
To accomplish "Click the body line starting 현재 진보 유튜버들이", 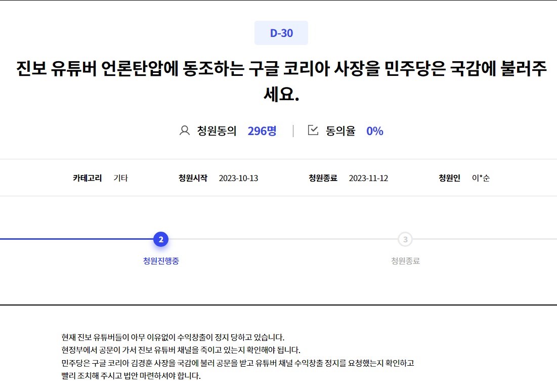I will pyautogui.click(x=173, y=337).
